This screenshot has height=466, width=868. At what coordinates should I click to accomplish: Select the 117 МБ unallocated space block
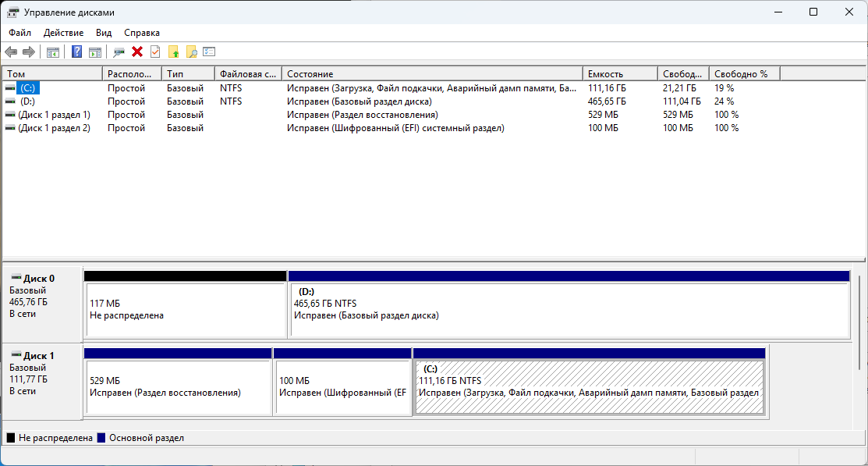pyautogui.click(x=185, y=309)
